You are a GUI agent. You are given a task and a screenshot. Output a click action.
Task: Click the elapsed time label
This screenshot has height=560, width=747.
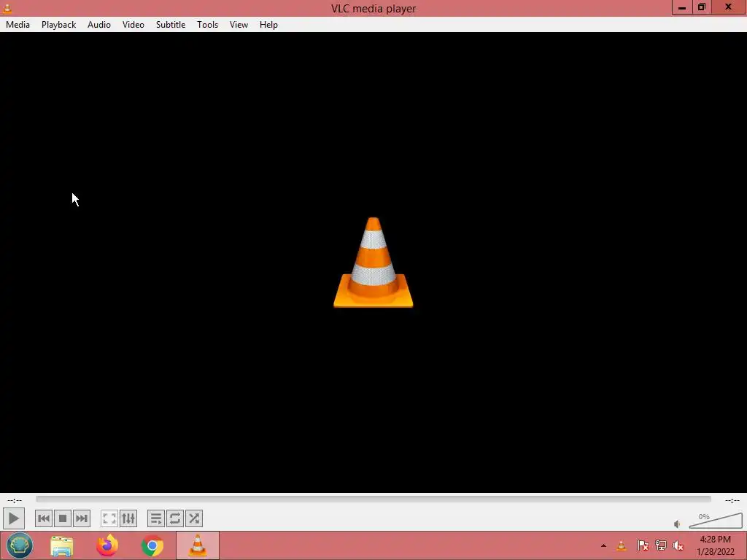(x=15, y=500)
